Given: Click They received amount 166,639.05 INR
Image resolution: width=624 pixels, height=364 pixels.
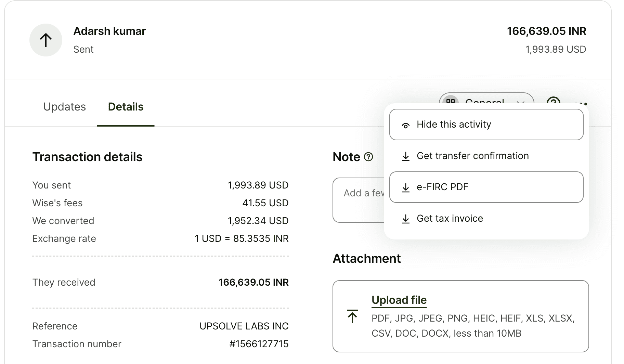Looking at the screenshot, I should pyautogui.click(x=253, y=282).
